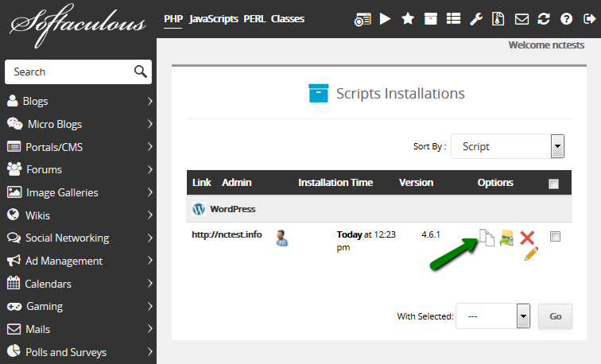Open the With Selected dropdown
Screen dimensions: 601x364
coord(494,316)
